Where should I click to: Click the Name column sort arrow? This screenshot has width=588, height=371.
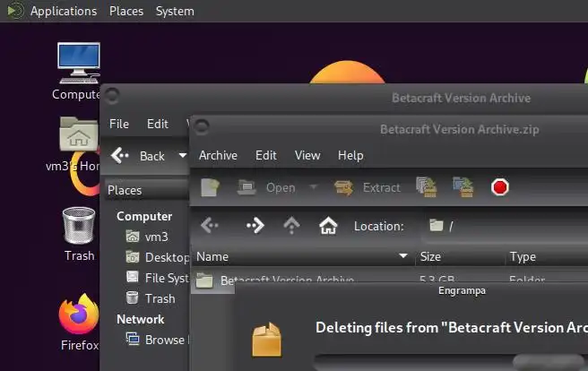click(403, 256)
